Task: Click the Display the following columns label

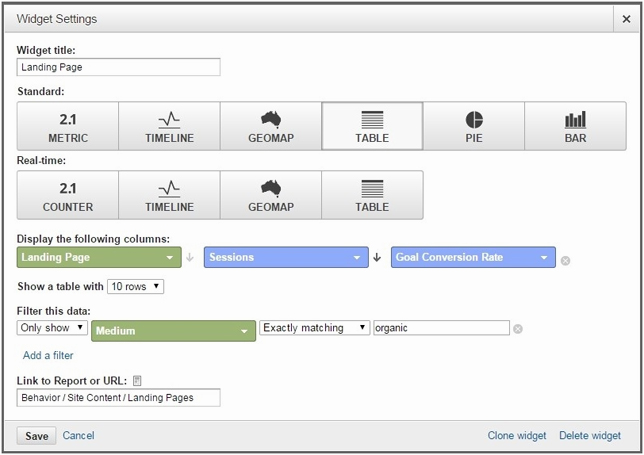Action: [x=93, y=239]
